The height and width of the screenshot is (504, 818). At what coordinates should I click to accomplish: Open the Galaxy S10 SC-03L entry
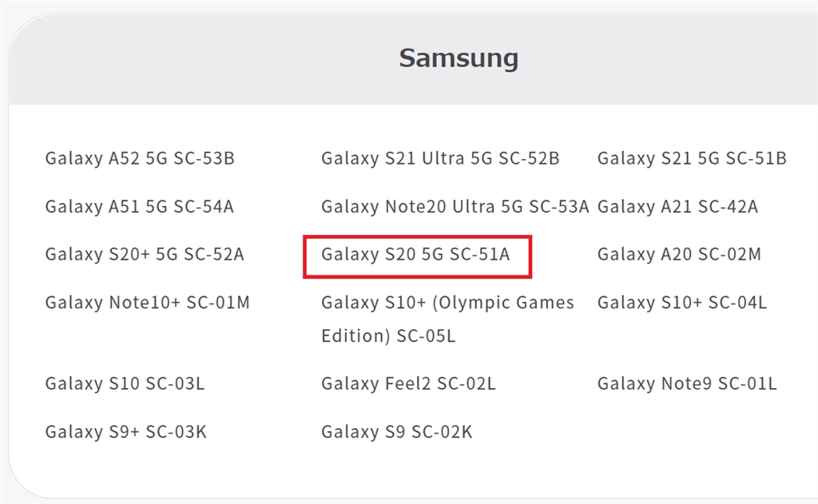click(125, 383)
